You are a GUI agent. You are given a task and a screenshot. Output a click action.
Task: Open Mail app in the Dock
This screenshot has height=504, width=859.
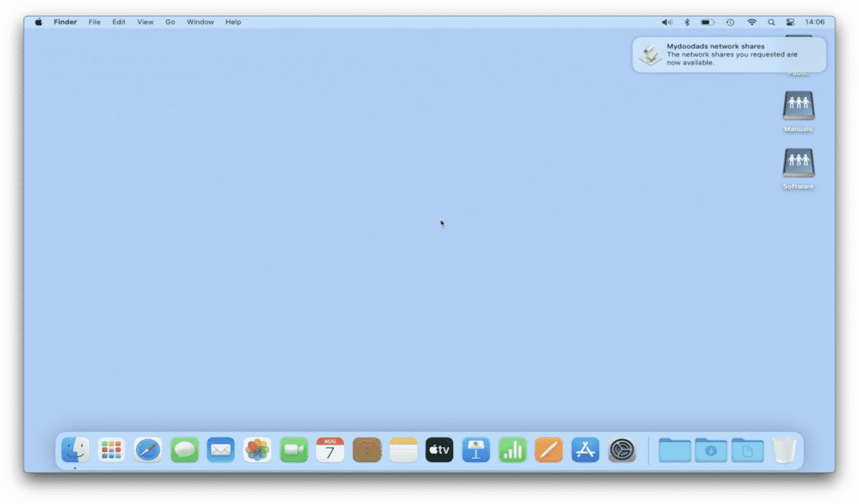[x=221, y=449]
